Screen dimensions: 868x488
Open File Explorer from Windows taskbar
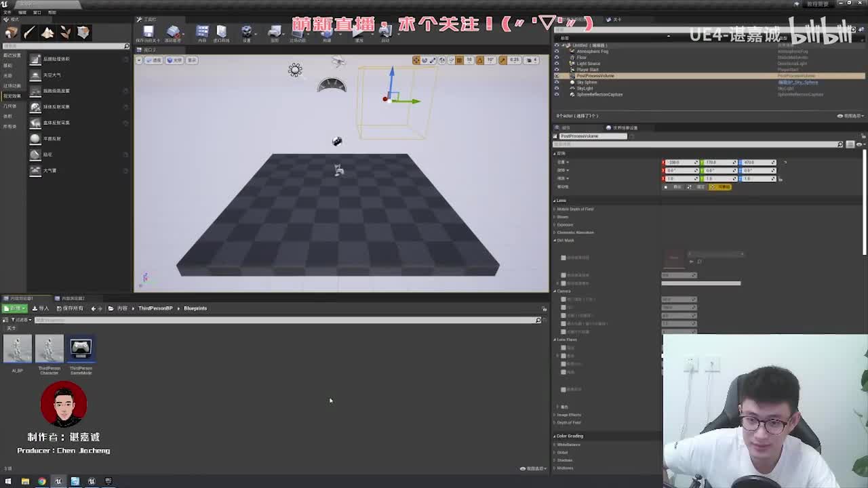[25, 481]
